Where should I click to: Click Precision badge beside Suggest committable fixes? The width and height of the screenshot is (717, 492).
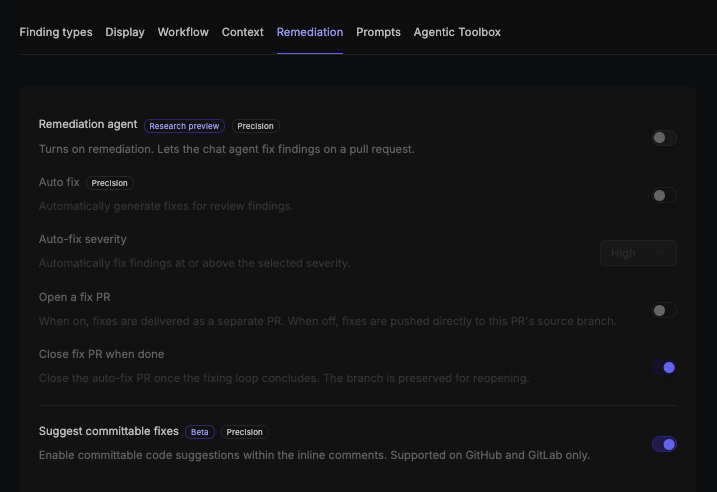(x=245, y=432)
